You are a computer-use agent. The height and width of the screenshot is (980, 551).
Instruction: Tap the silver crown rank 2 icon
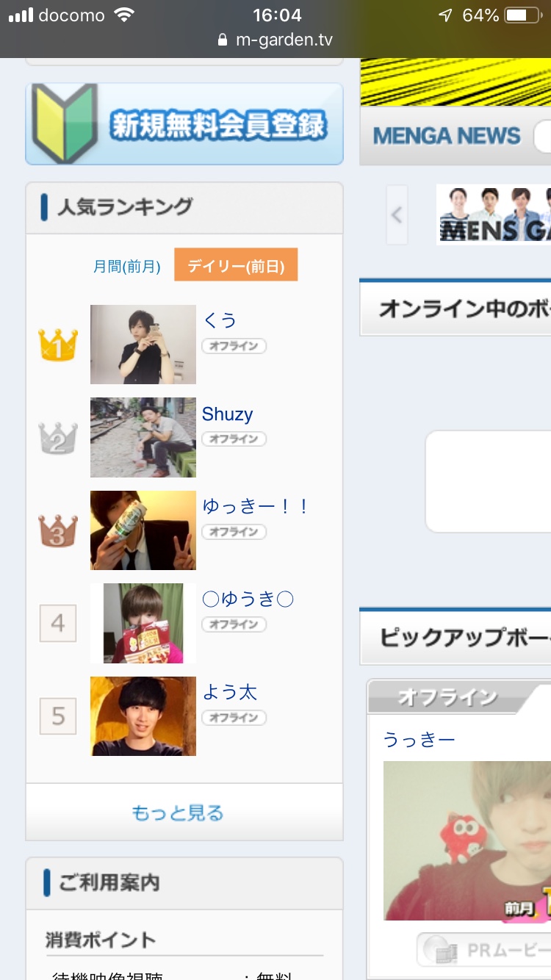click(58, 438)
